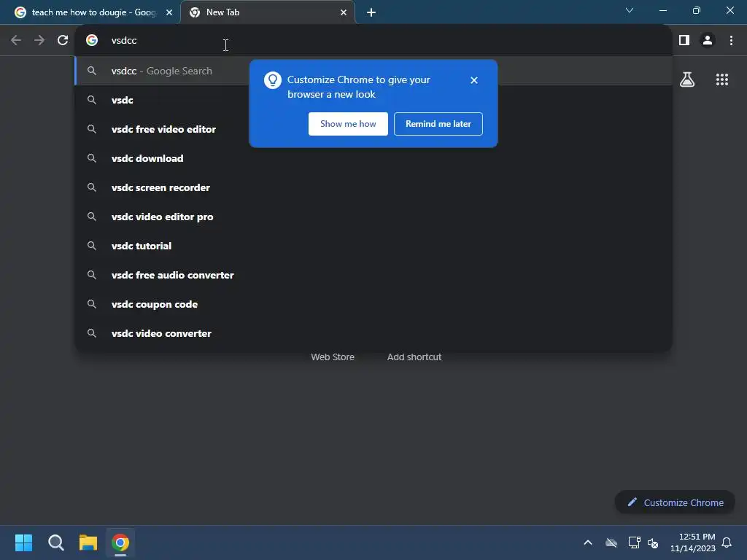Open the Google apps grid

[x=722, y=79]
